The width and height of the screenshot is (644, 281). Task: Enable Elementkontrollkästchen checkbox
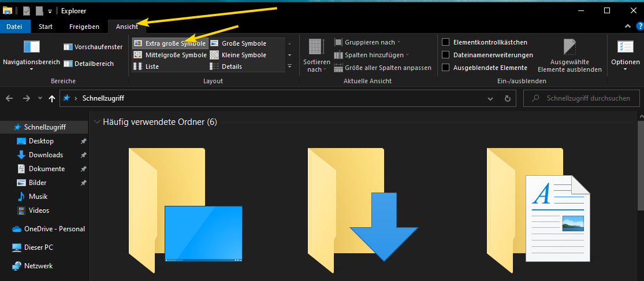click(x=445, y=42)
